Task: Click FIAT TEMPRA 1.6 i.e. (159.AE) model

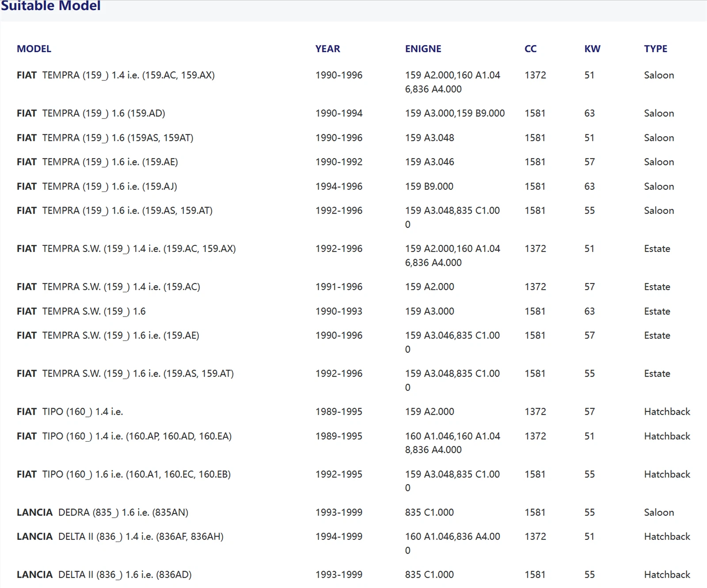Action: [x=97, y=162]
